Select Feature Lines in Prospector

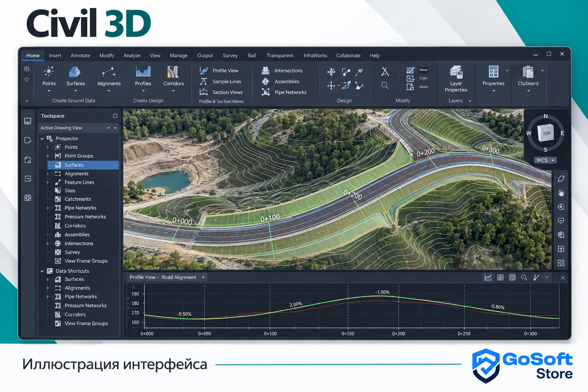(x=79, y=182)
